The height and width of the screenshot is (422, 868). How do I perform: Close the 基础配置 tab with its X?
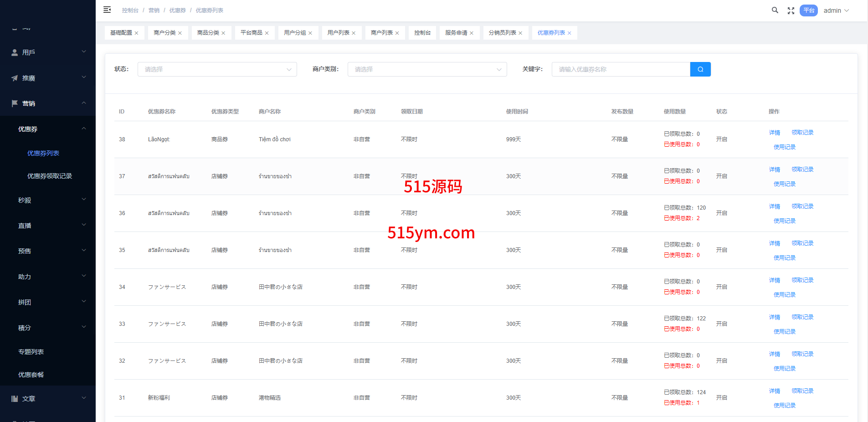136,33
